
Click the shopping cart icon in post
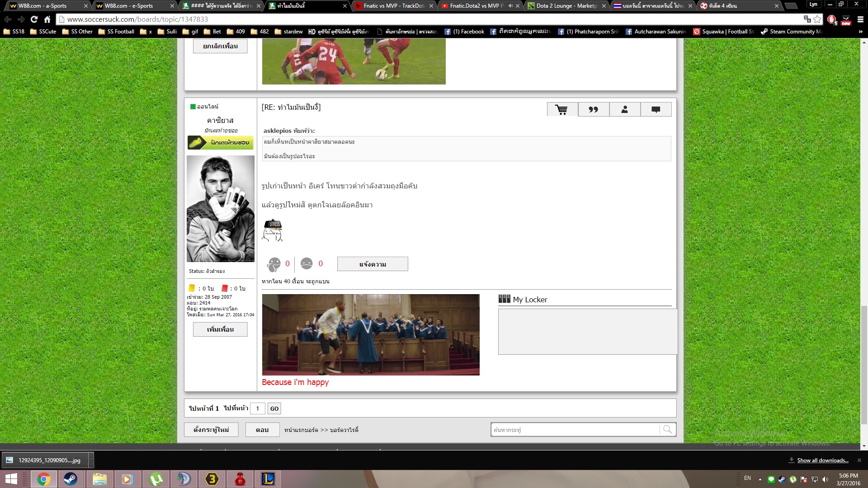coord(562,110)
